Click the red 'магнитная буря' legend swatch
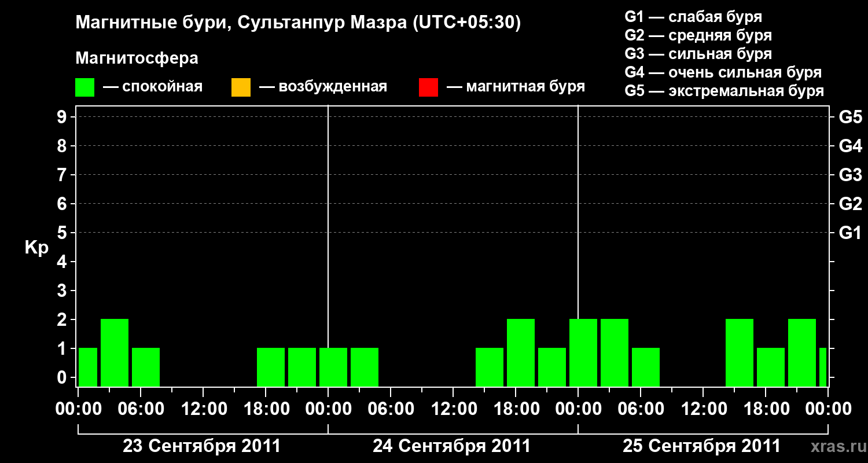 click(x=428, y=87)
